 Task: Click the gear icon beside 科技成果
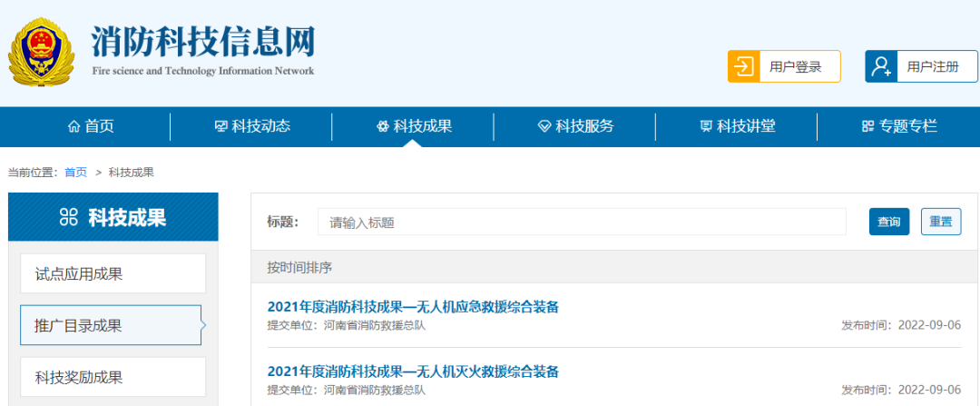point(382,127)
